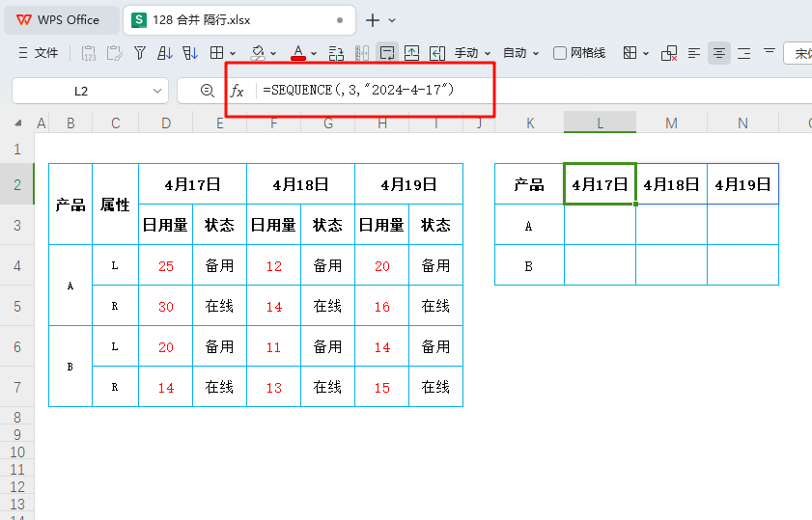Click the font name box
The image size is (812, 520).
798,53
